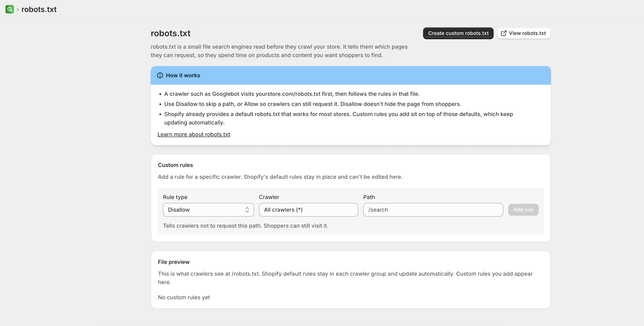Click the external link icon on View robots.txt
Screen dimensions: 644x326
(504, 33)
